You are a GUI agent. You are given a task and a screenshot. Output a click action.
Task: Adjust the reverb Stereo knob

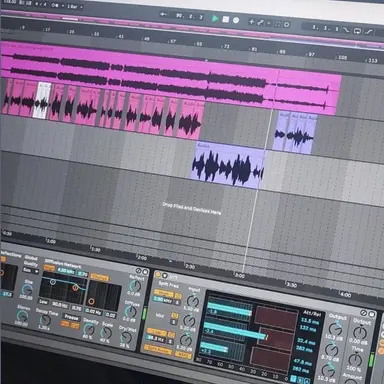point(22,316)
